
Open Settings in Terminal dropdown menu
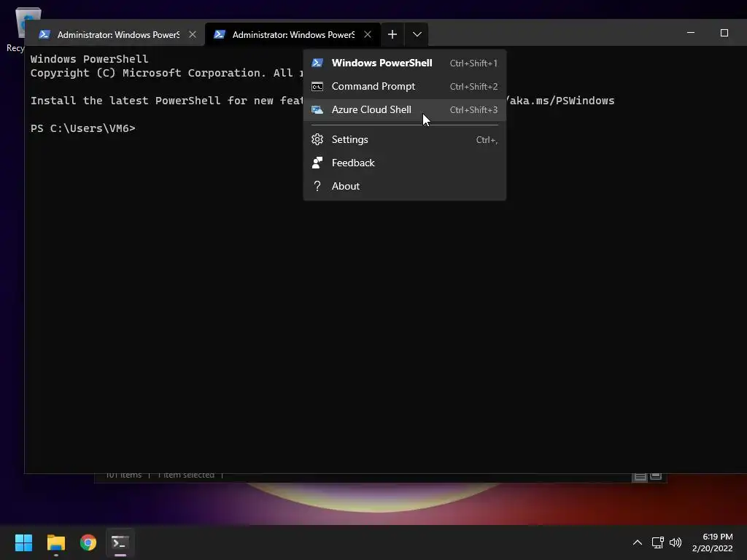pyautogui.click(x=404, y=139)
